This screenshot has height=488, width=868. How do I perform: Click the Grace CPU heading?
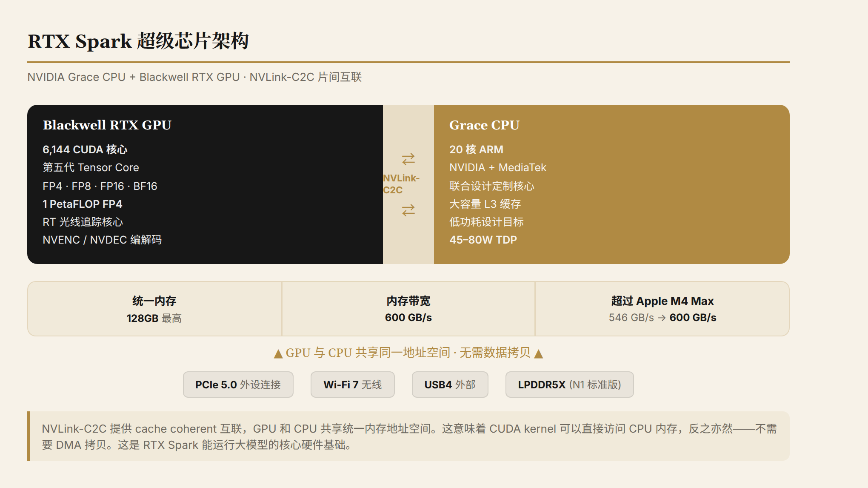[x=485, y=125]
